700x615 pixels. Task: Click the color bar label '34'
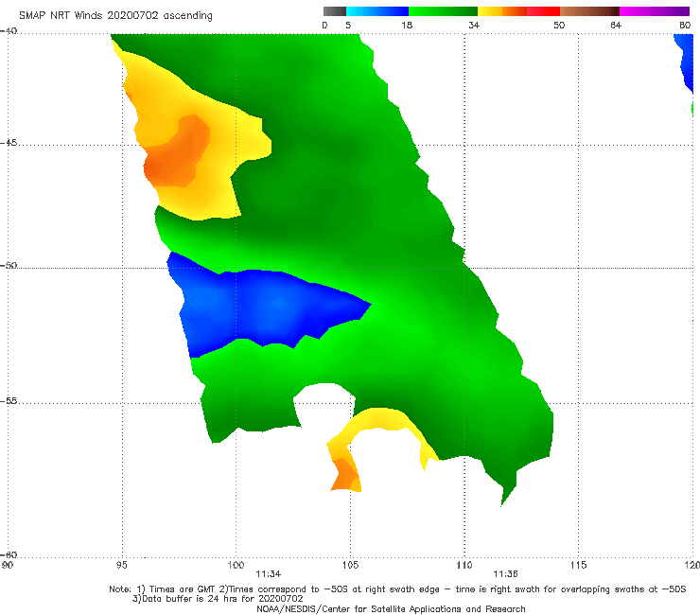click(474, 25)
